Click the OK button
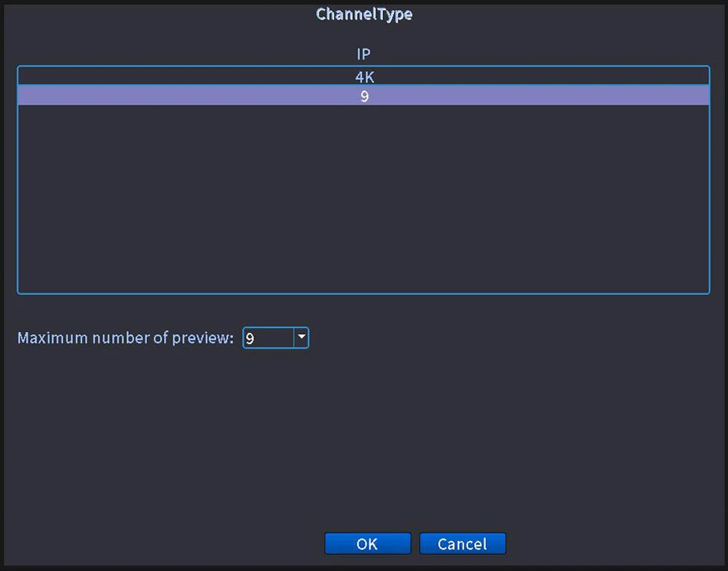Image resolution: width=728 pixels, height=571 pixels. pos(367,543)
